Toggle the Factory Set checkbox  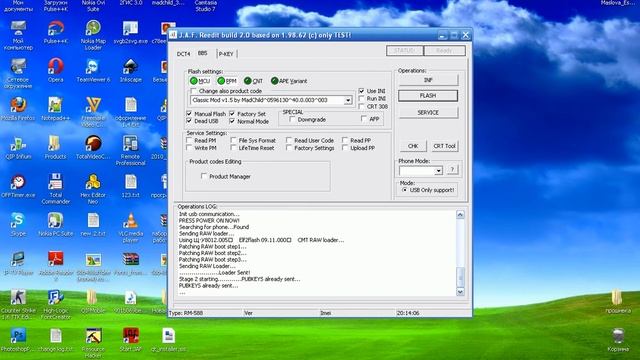(x=232, y=113)
